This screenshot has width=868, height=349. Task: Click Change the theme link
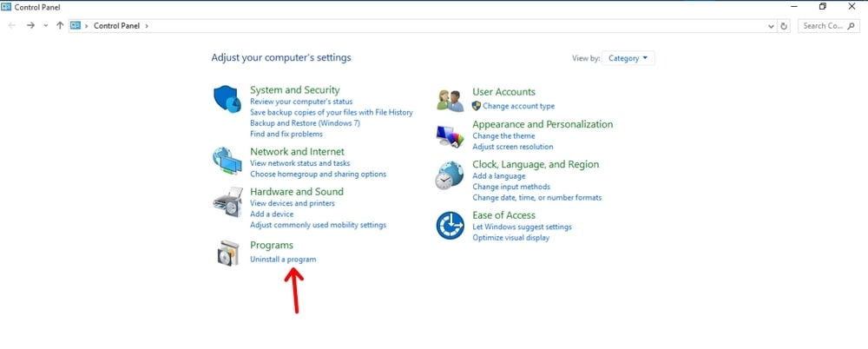[x=503, y=135]
